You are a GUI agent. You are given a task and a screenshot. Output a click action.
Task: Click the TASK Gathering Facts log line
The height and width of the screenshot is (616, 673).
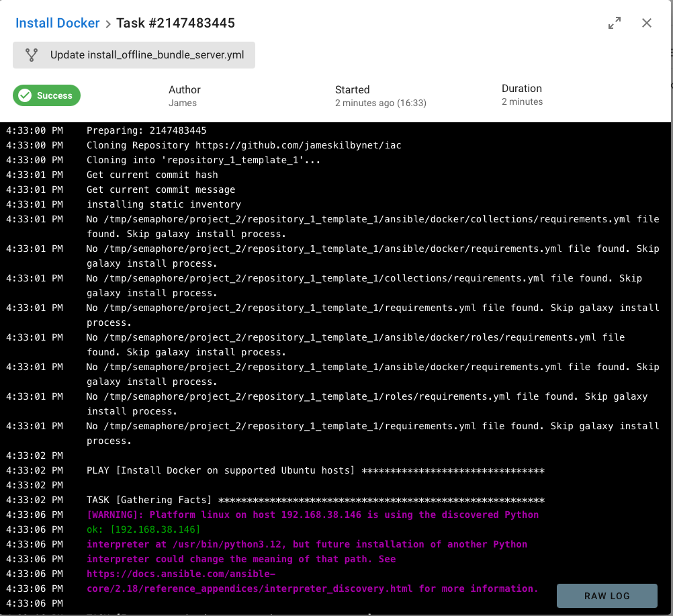coord(315,500)
